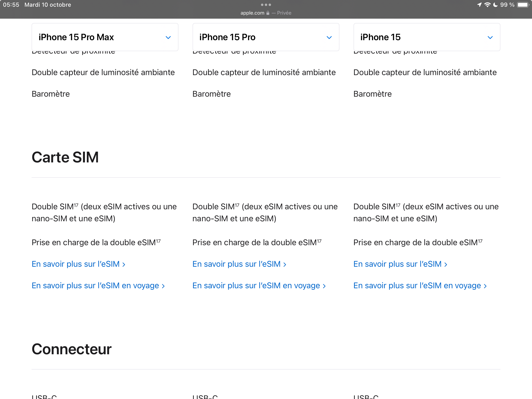This screenshot has height=399, width=532.
Task: Open first column's 'En savoir plus sur l'eSIM' link
Action: 78,264
